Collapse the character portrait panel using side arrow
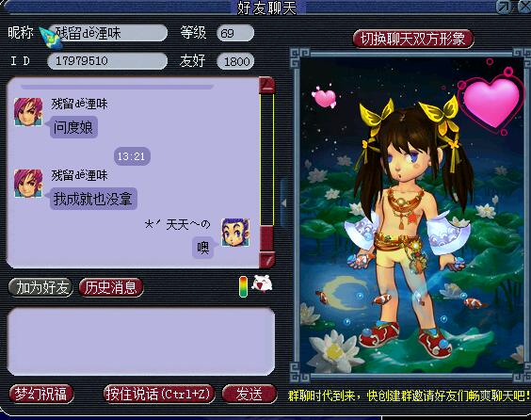Viewport: 531px width, 420px height. point(283,202)
